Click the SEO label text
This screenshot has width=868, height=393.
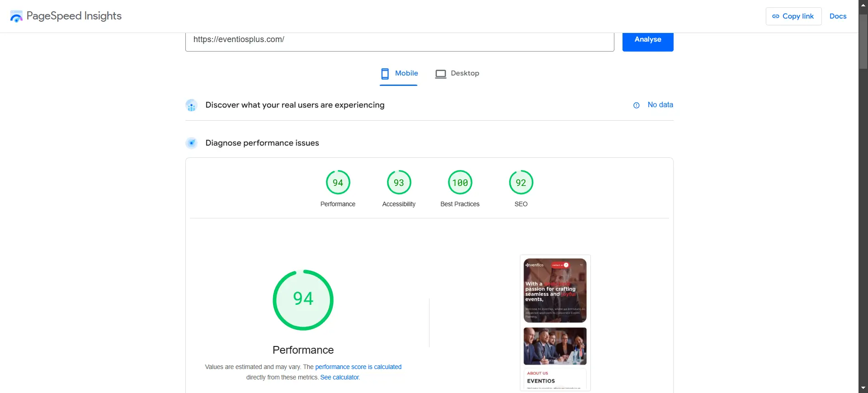521,204
